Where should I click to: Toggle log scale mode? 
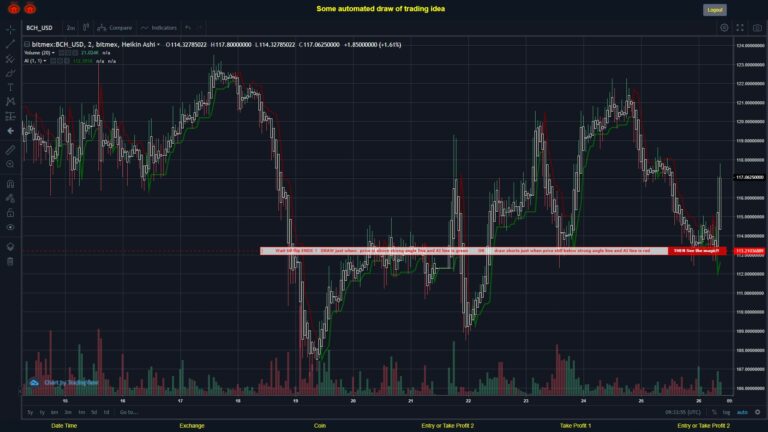726,412
